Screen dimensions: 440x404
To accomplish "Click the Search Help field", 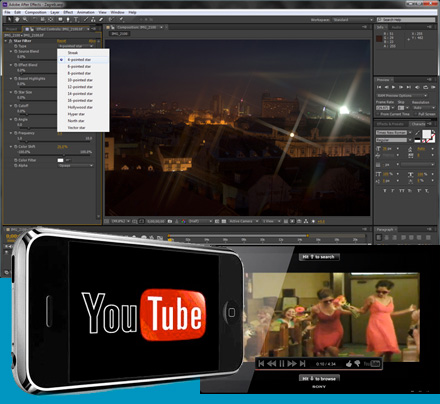I will click(x=406, y=20).
